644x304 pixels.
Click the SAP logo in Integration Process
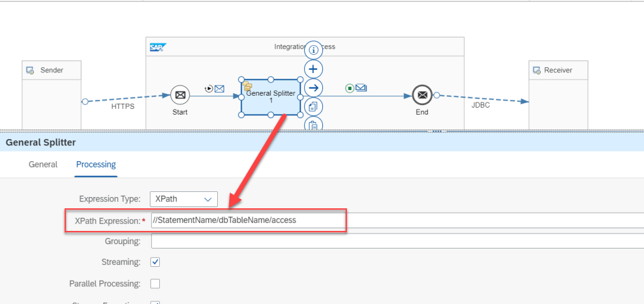click(x=157, y=47)
